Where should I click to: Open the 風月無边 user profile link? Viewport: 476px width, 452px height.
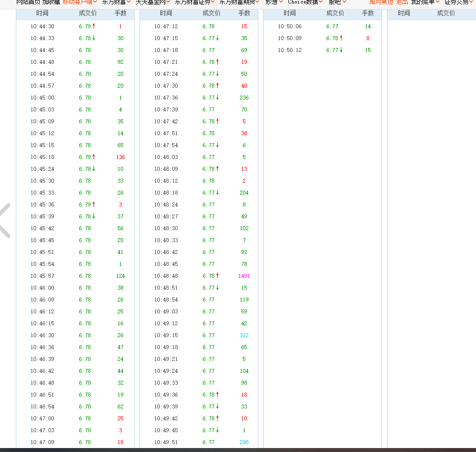381,2
